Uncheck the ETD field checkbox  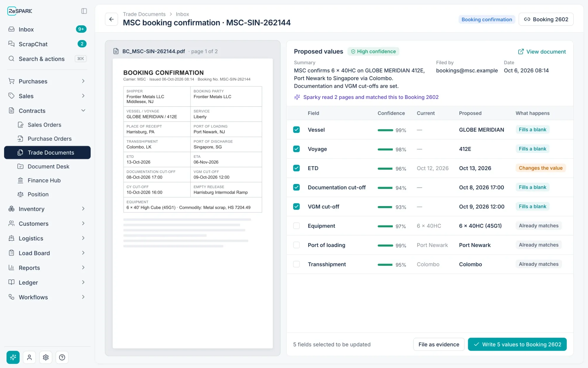point(296,168)
